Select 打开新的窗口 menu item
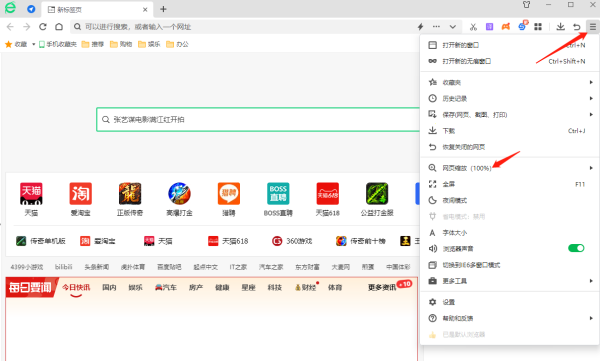600x361 pixels. (x=509, y=45)
